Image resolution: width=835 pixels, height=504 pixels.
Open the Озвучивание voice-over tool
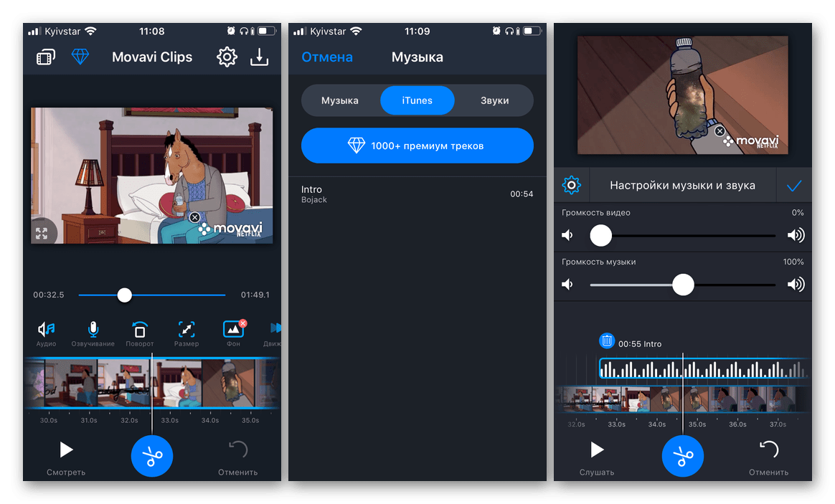tap(93, 332)
